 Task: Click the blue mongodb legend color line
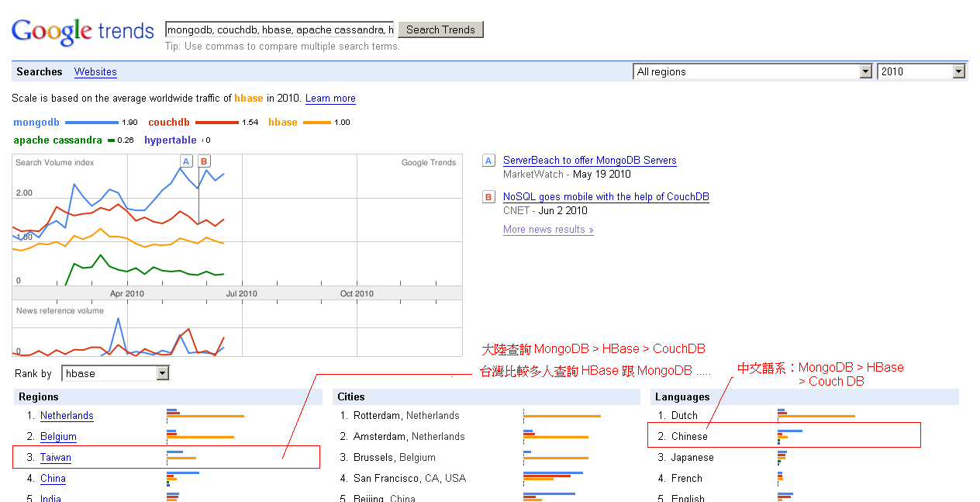click(91, 123)
